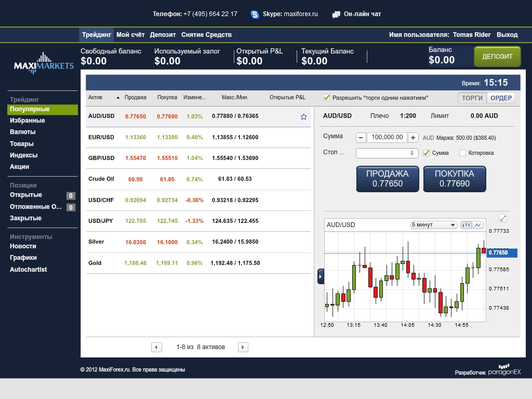Decrease the amount with minus button
Screen dimensions: 532x399
(361, 138)
